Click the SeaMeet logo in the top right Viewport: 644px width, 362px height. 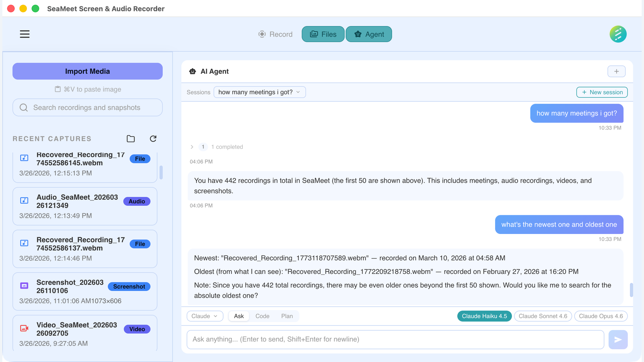[618, 34]
